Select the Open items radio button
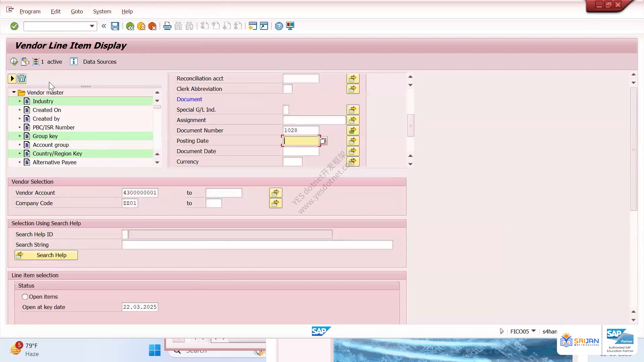 pyautogui.click(x=25, y=297)
